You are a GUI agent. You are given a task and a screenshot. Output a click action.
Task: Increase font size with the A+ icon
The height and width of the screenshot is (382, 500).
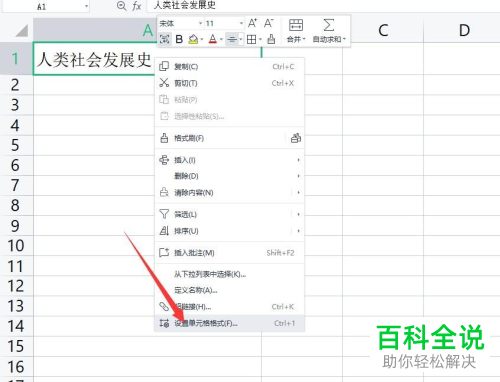(x=252, y=23)
